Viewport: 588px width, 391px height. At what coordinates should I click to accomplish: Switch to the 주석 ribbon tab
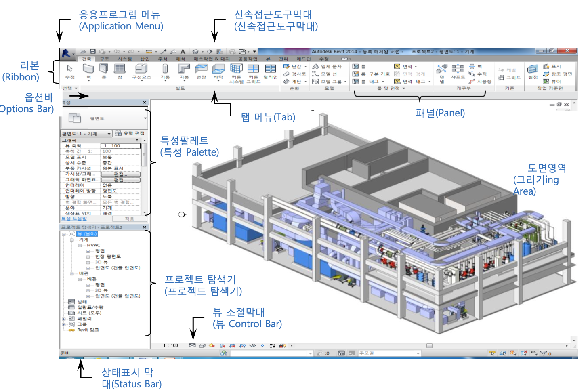163,59
